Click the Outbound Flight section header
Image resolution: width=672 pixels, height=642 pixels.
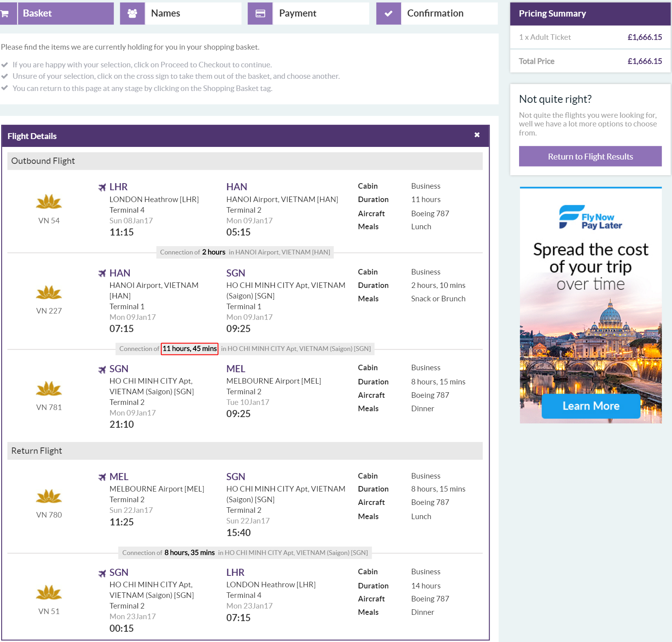tap(245, 161)
